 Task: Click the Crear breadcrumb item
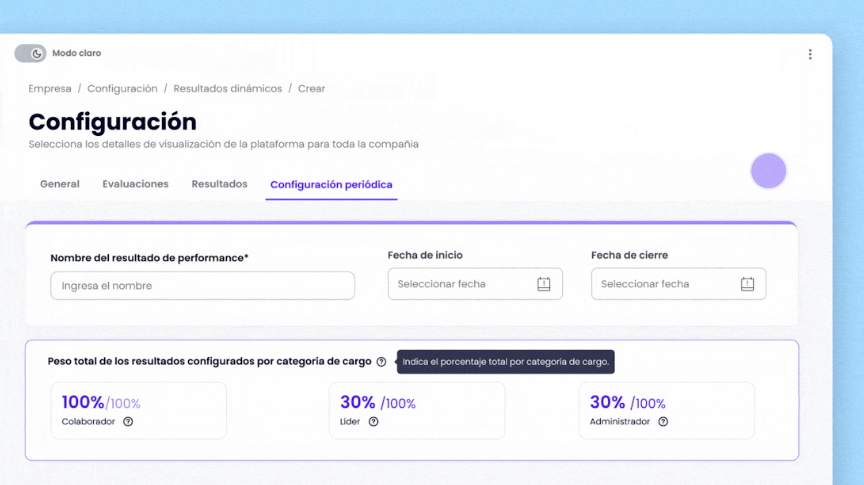click(311, 89)
